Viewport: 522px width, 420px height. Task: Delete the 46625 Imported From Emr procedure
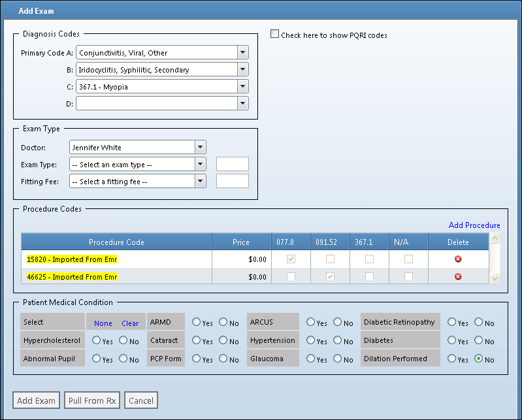(x=458, y=276)
